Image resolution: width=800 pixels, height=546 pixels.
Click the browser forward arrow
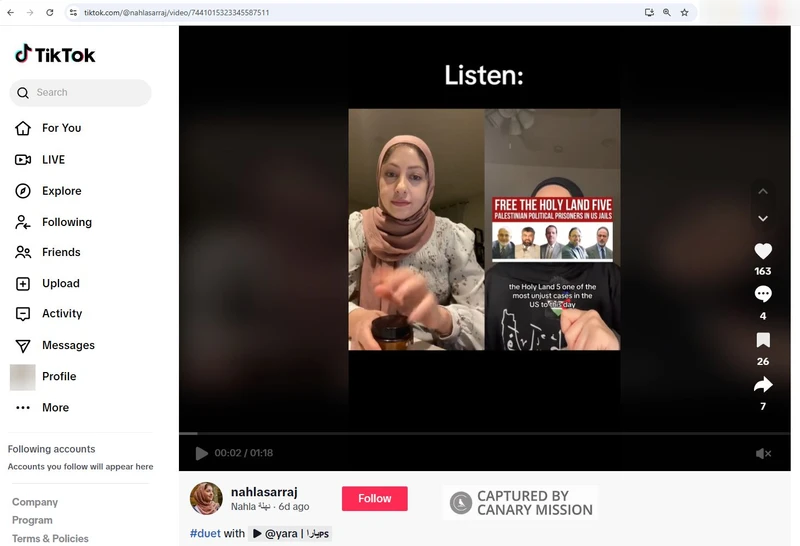click(x=30, y=12)
